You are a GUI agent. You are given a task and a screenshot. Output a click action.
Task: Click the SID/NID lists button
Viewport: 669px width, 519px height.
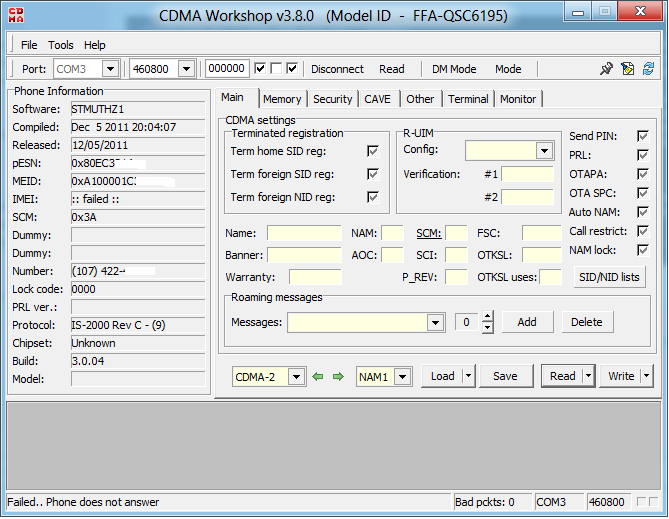click(x=609, y=277)
